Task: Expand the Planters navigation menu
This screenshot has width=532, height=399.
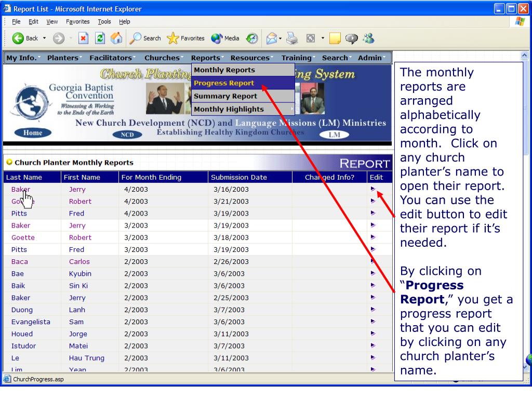Action: [64, 58]
